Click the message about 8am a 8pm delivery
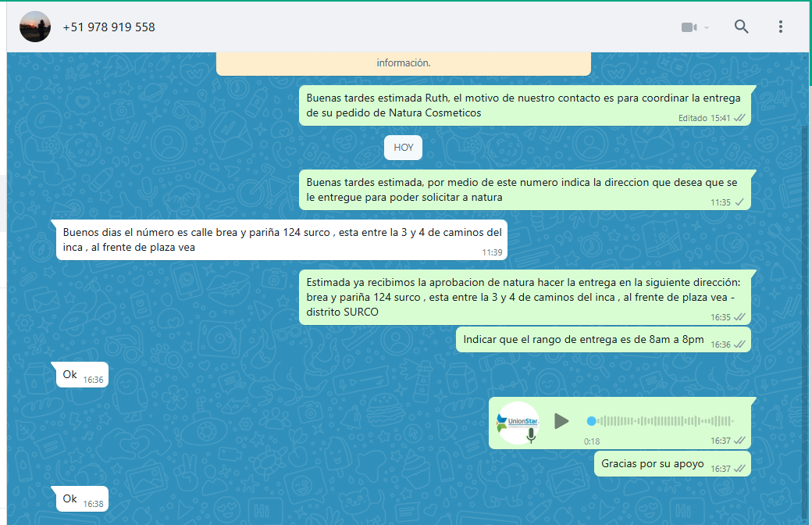The image size is (812, 525). [583, 340]
